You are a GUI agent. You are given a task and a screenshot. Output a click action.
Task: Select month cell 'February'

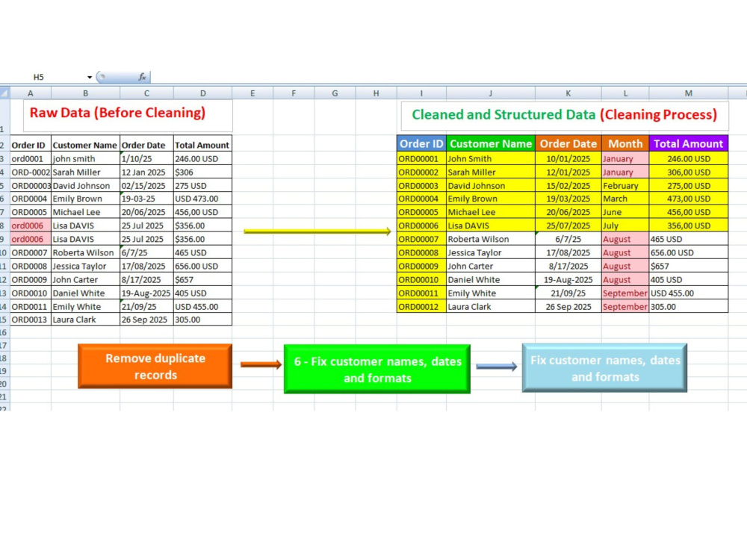[625, 186]
